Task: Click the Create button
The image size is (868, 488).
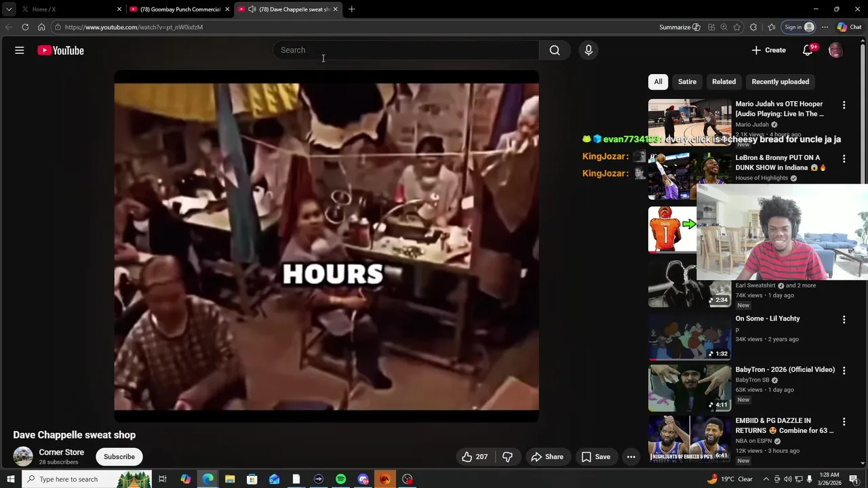Action: [768, 50]
